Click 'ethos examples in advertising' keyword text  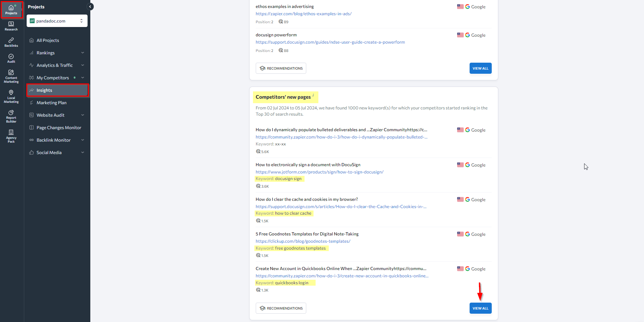point(285,7)
